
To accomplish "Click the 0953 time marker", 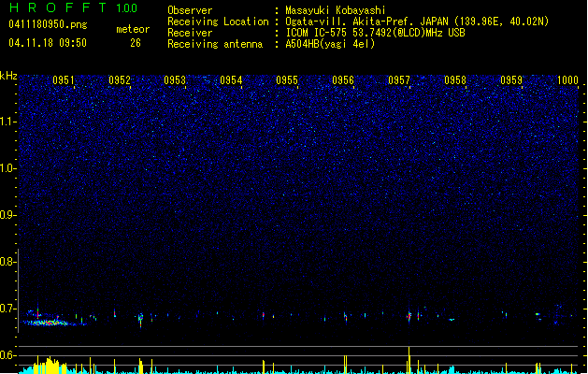I will tap(175, 79).
